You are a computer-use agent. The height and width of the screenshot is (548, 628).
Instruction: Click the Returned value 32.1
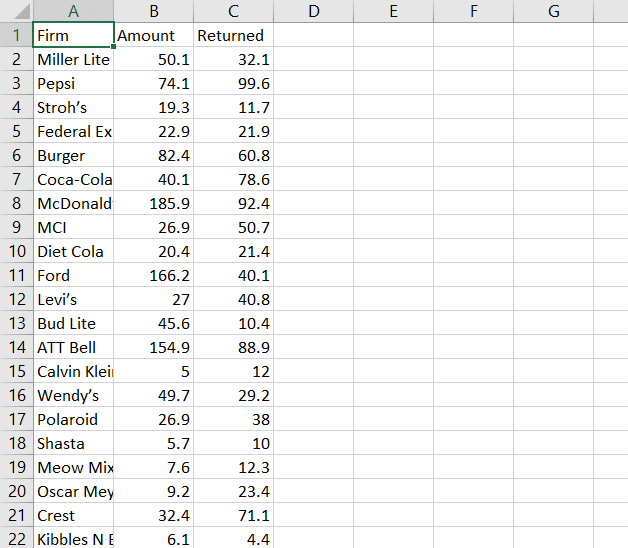click(233, 59)
